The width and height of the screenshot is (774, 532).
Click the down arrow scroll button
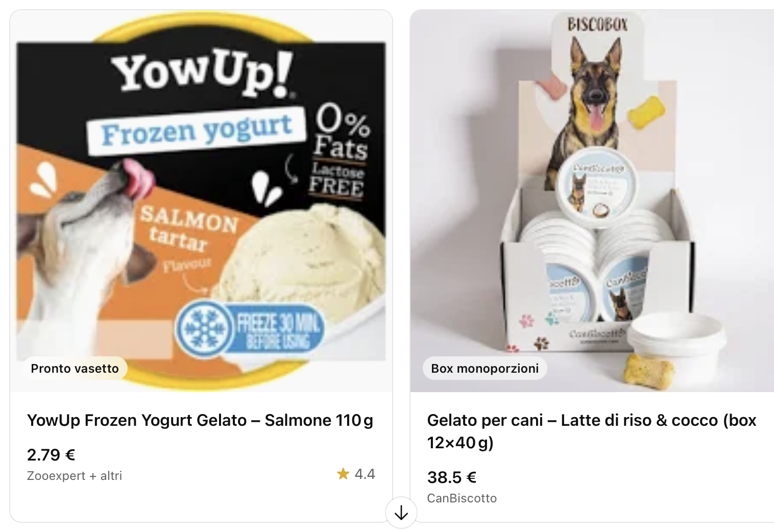[401, 512]
